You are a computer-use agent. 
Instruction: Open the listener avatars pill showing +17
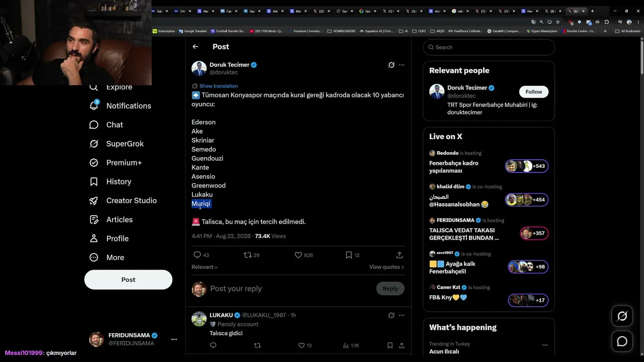coord(528,301)
